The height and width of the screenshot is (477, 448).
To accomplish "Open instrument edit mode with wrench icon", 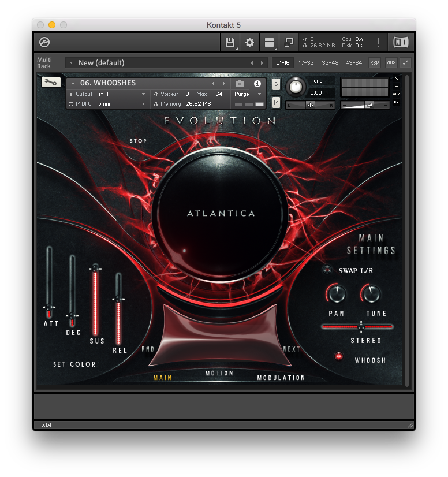I will click(x=51, y=82).
